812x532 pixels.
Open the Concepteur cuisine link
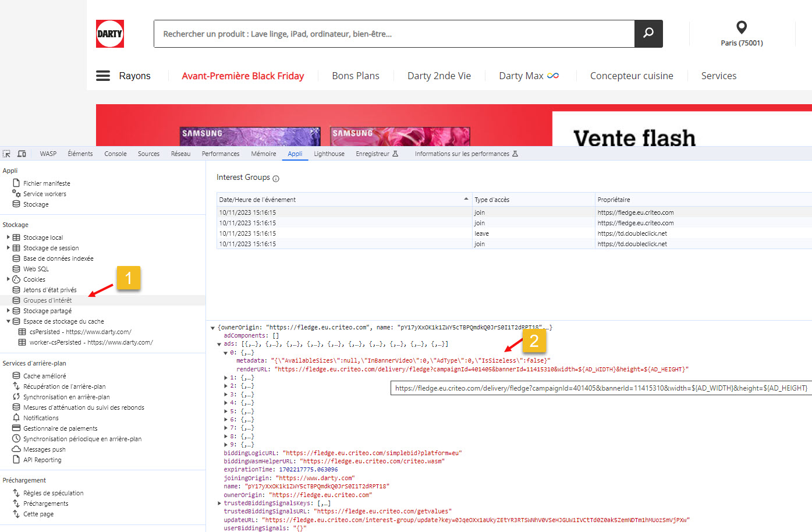coord(632,76)
